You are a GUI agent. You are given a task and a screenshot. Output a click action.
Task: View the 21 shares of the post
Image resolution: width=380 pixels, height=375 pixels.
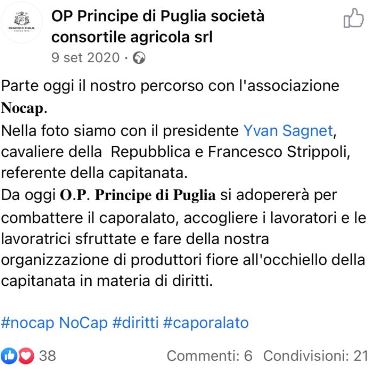point(316,356)
